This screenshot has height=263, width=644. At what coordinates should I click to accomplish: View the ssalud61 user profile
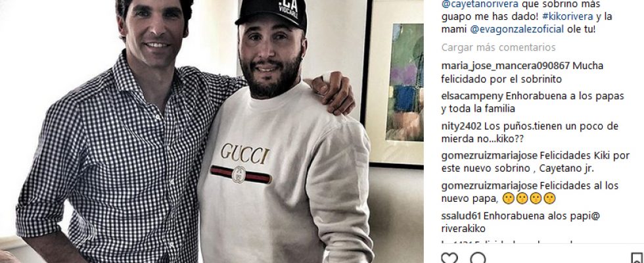[x=461, y=216]
